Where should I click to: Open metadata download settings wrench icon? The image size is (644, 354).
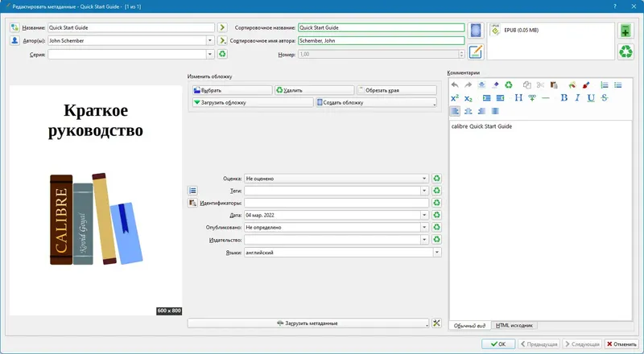click(x=436, y=323)
